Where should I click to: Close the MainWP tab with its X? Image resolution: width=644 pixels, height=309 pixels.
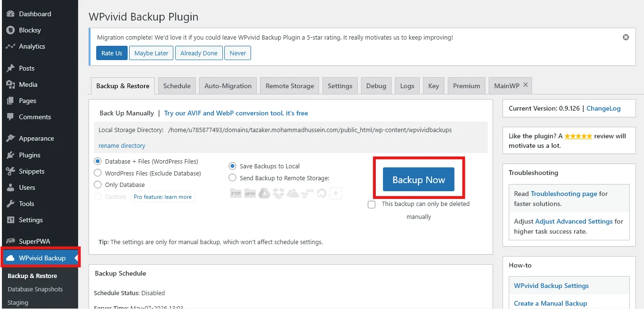click(x=525, y=84)
